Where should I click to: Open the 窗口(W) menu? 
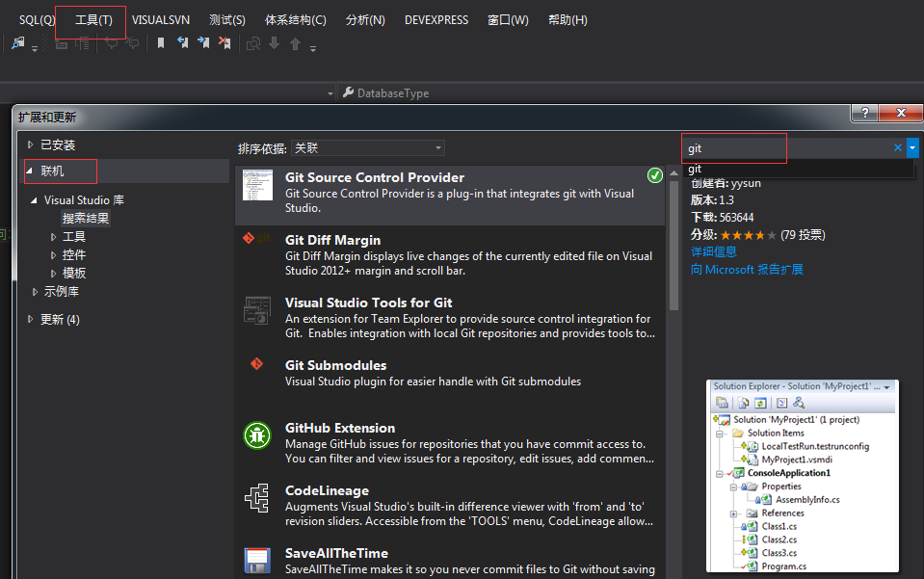pyautogui.click(x=508, y=20)
